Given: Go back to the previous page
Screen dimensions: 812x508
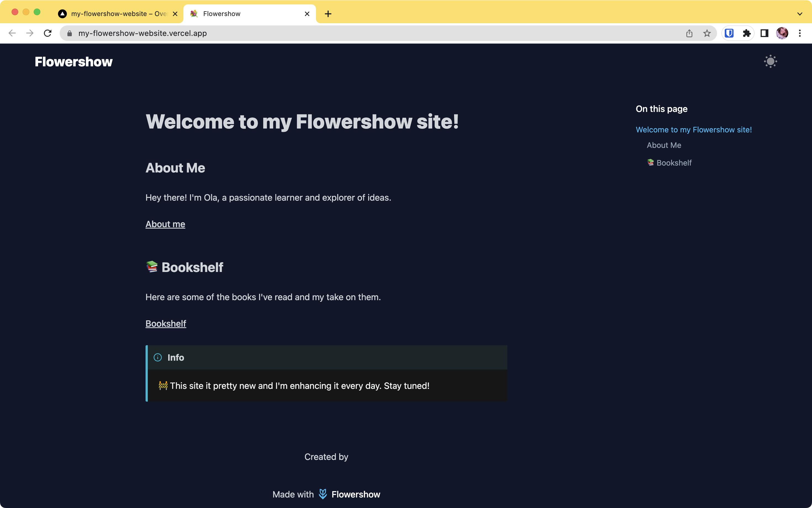Looking at the screenshot, I should point(12,33).
